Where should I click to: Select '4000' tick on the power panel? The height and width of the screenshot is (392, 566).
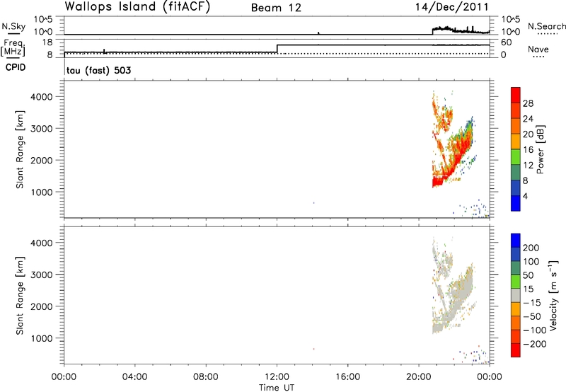(x=41, y=97)
